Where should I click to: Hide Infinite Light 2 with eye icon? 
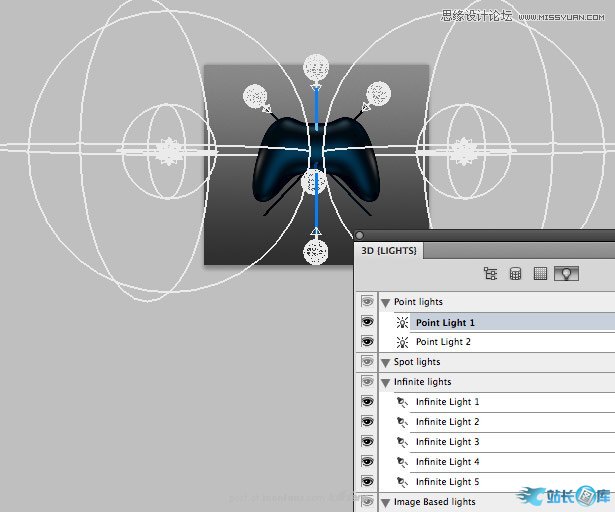click(x=367, y=422)
